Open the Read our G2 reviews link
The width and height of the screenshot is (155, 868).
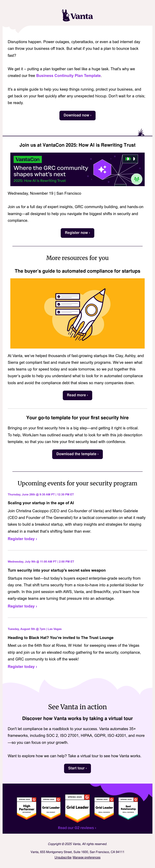point(77,828)
